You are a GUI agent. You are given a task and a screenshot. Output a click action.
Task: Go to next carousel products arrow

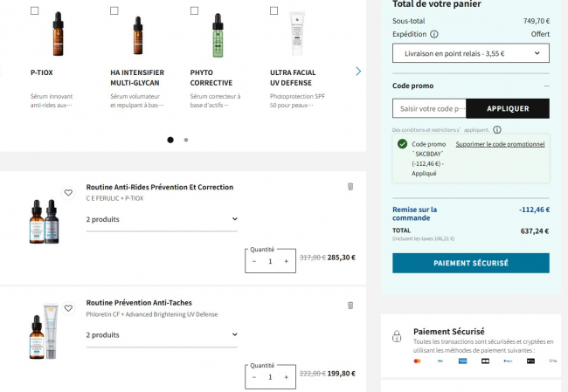[x=358, y=71]
